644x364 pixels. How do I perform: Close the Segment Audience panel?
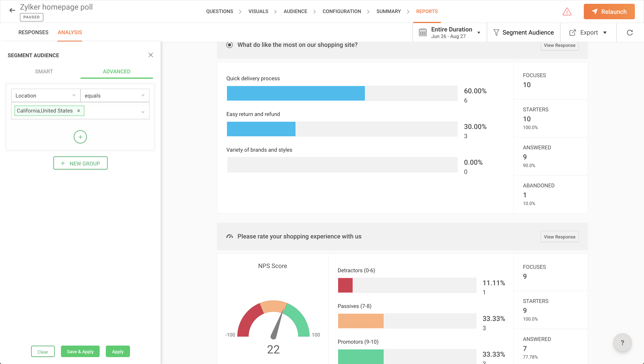[150, 55]
